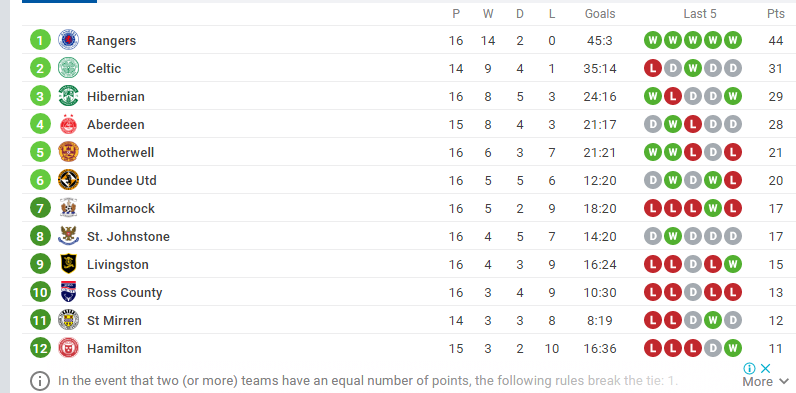The image size is (796, 393).
Task: Click the Celtic club crest
Action: [x=69, y=68]
